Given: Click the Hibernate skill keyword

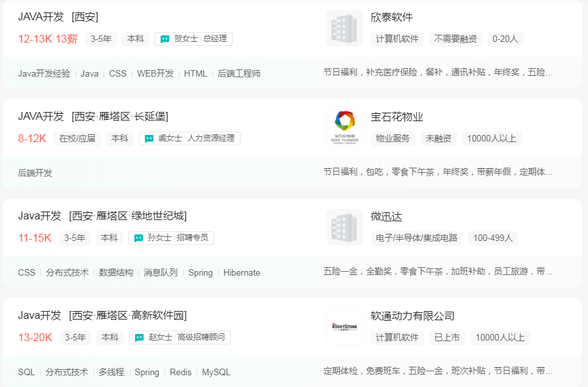Looking at the screenshot, I should [242, 273].
